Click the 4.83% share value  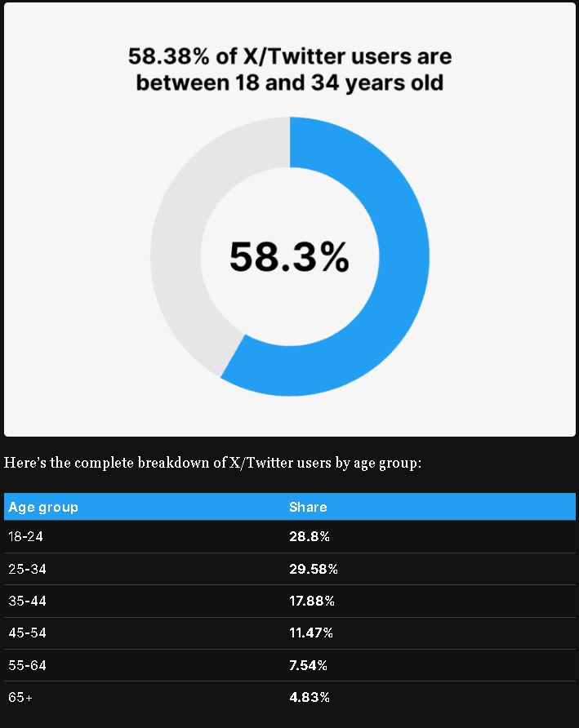point(310,697)
